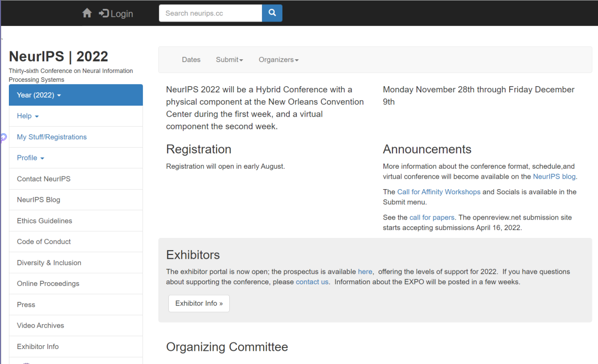Image resolution: width=598 pixels, height=364 pixels.
Task: Expand the Year (2022) dropdown
Action: (x=76, y=95)
